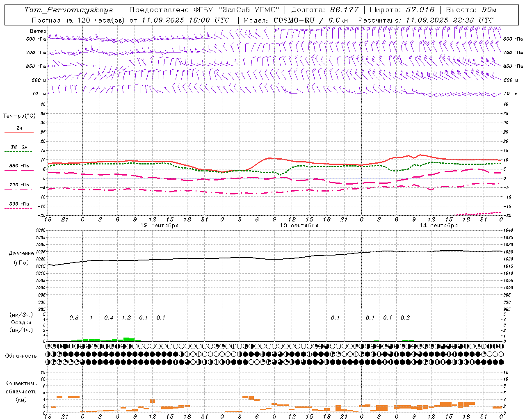Click the latitude value 57.016
Image resolution: width=525 pixels, height=420 pixels.
420,10
